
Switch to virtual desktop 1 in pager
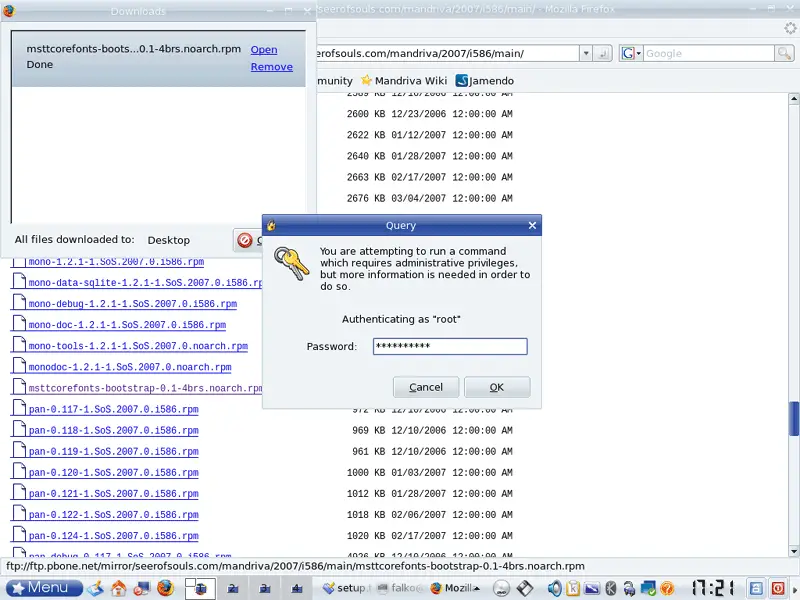199,588
